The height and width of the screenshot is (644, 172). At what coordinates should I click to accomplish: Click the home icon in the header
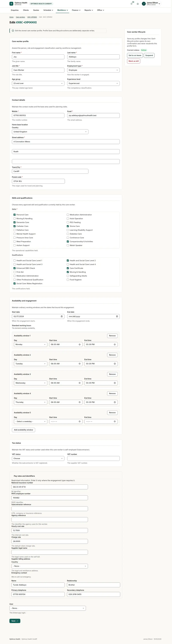pos(138,4)
